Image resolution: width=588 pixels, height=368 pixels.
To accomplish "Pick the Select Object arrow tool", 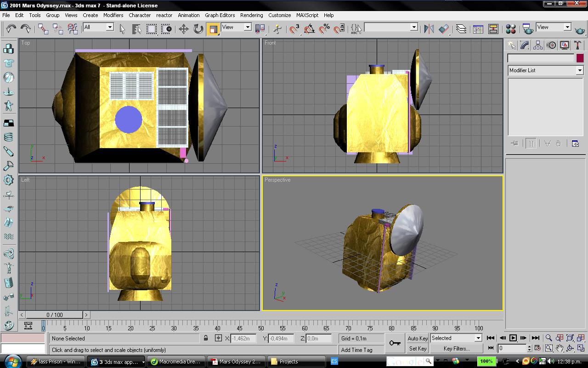I will [122, 29].
